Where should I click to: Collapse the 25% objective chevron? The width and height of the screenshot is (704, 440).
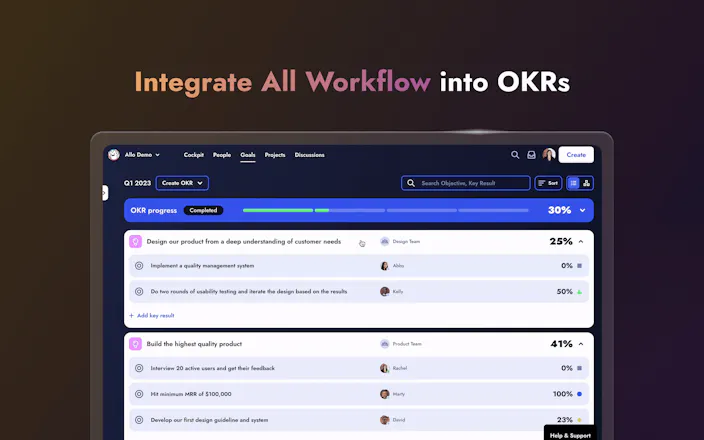pyautogui.click(x=581, y=242)
